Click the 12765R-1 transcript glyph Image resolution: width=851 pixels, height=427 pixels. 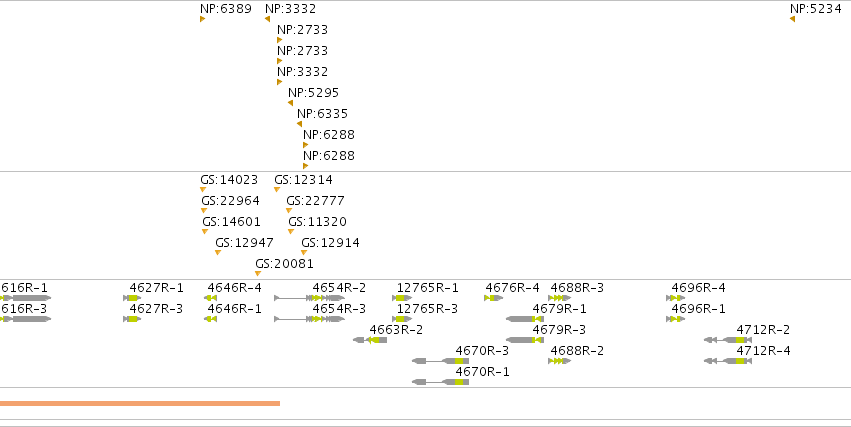pyautogui.click(x=402, y=298)
